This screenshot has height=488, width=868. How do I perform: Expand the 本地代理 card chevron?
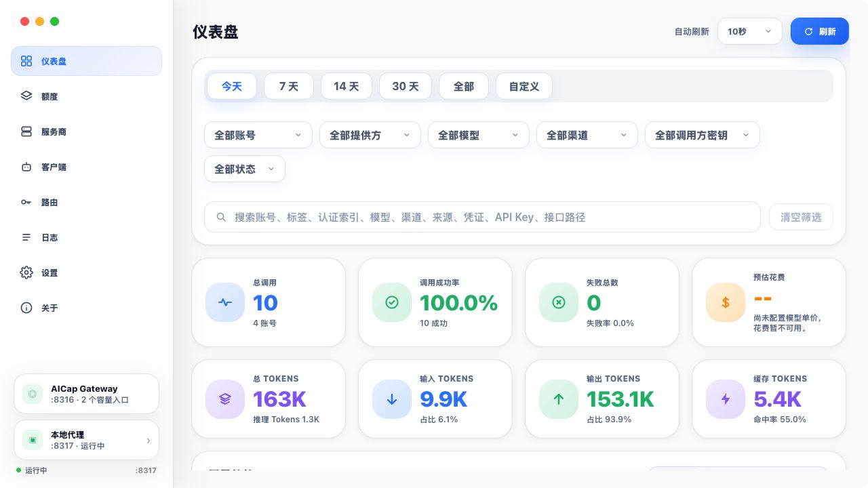pyautogui.click(x=149, y=441)
